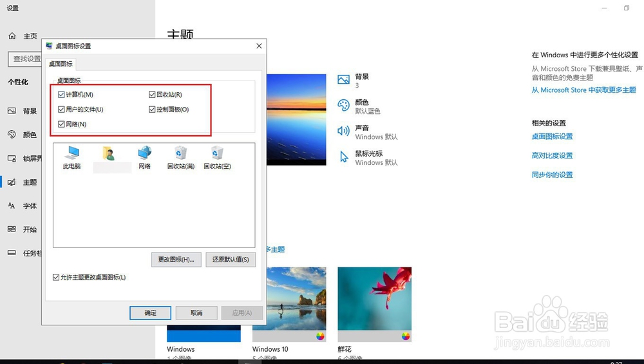Click the 取消 cancel button
The height and width of the screenshot is (364, 644).
tap(196, 312)
